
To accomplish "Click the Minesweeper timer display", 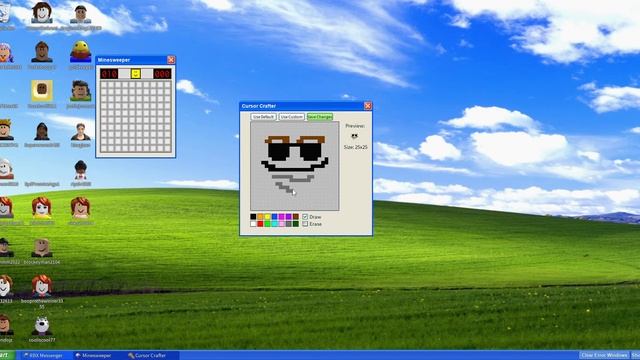I will click(162, 73).
